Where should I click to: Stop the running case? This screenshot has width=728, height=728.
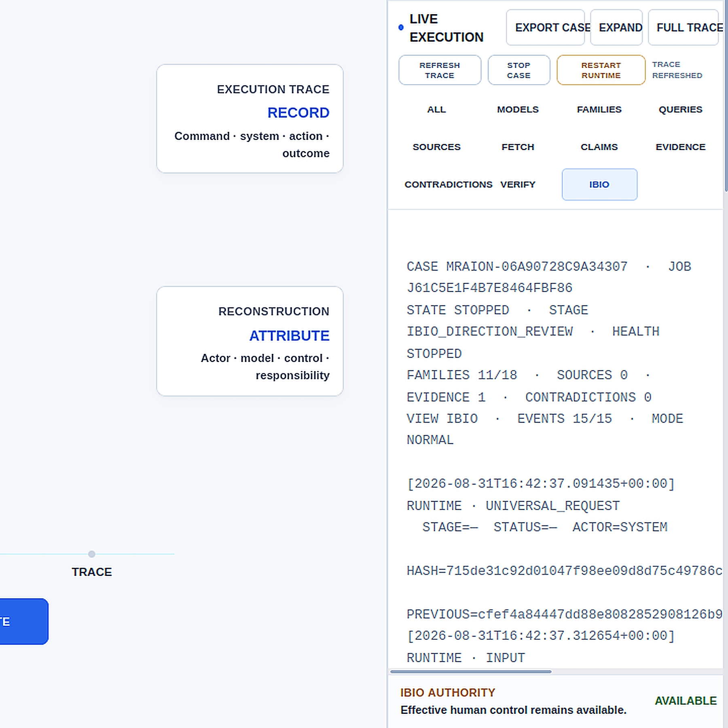(x=519, y=70)
